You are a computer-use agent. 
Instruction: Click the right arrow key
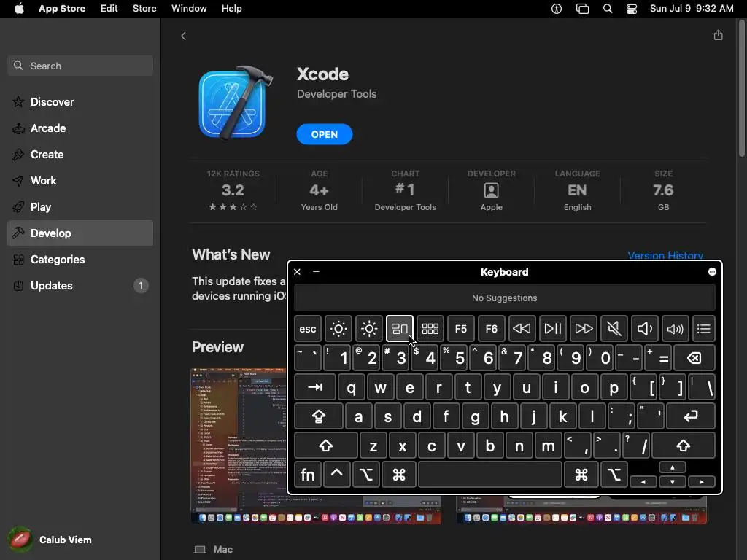point(701,481)
